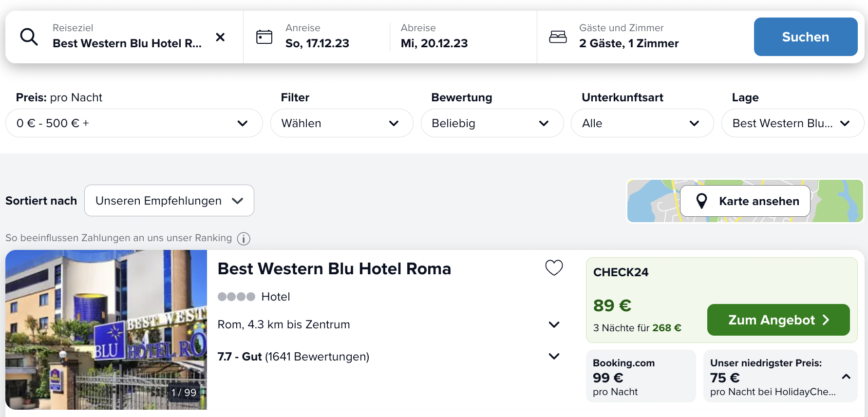Open the hotel photo thumbnail gallery
The image size is (868, 417).
106,330
